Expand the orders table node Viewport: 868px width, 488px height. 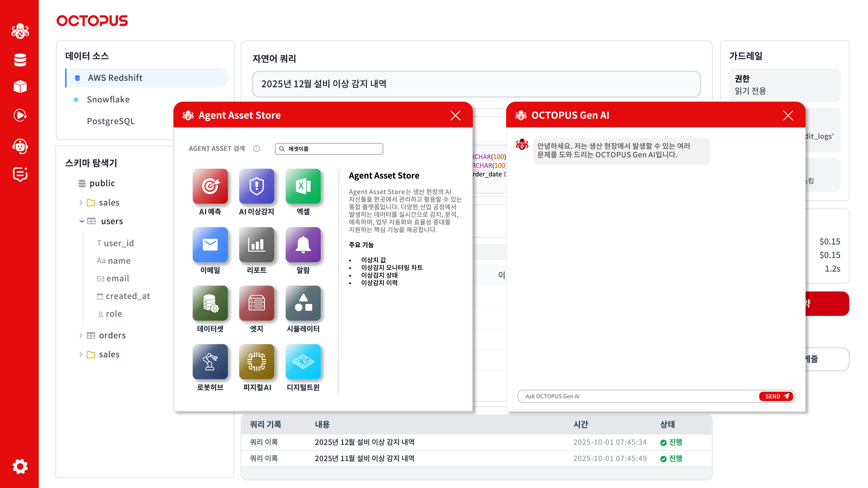(x=81, y=336)
